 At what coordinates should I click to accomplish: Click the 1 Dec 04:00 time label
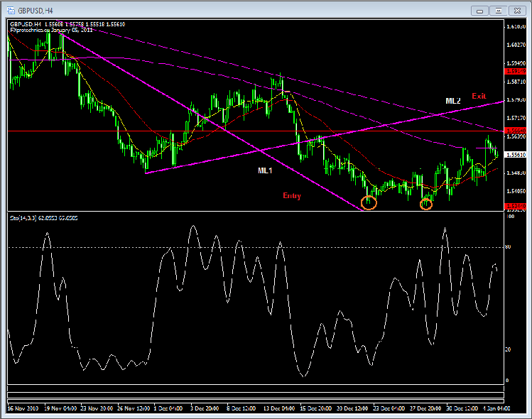click(168, 408)
